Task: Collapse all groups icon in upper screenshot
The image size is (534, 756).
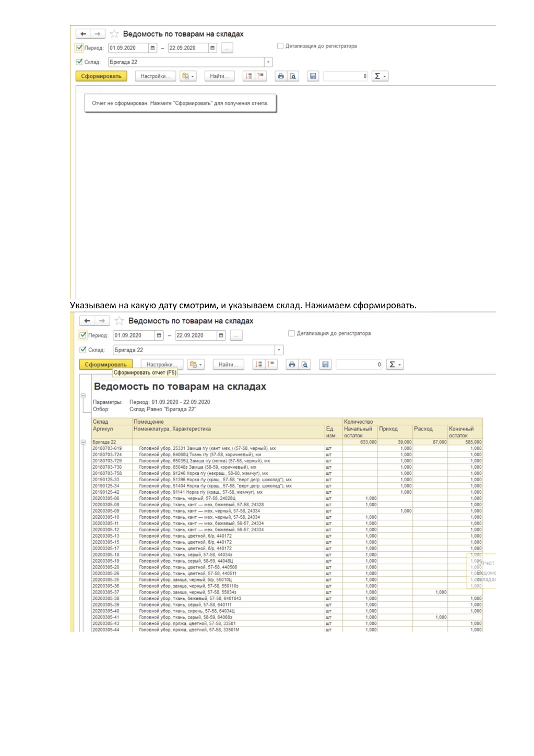Action: coord(249,76)
